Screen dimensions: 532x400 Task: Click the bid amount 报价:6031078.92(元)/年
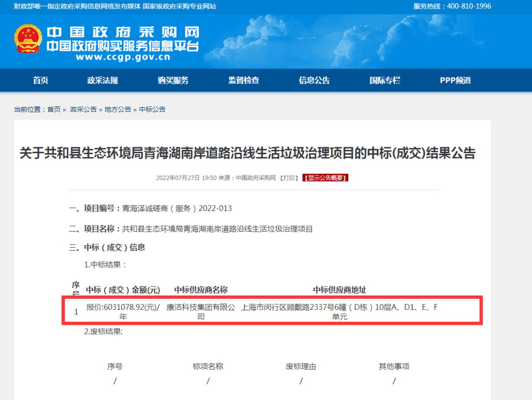click(x=123, y=312)
